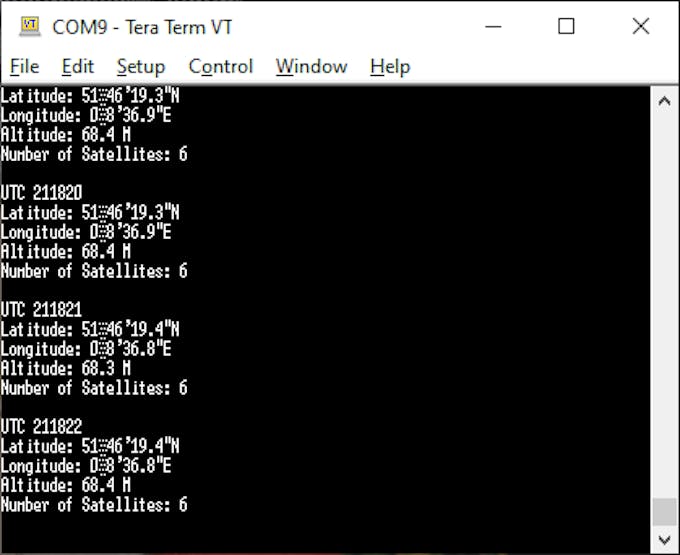Open the Help menu
The image size is (680, 555).
tap(390, 67)
